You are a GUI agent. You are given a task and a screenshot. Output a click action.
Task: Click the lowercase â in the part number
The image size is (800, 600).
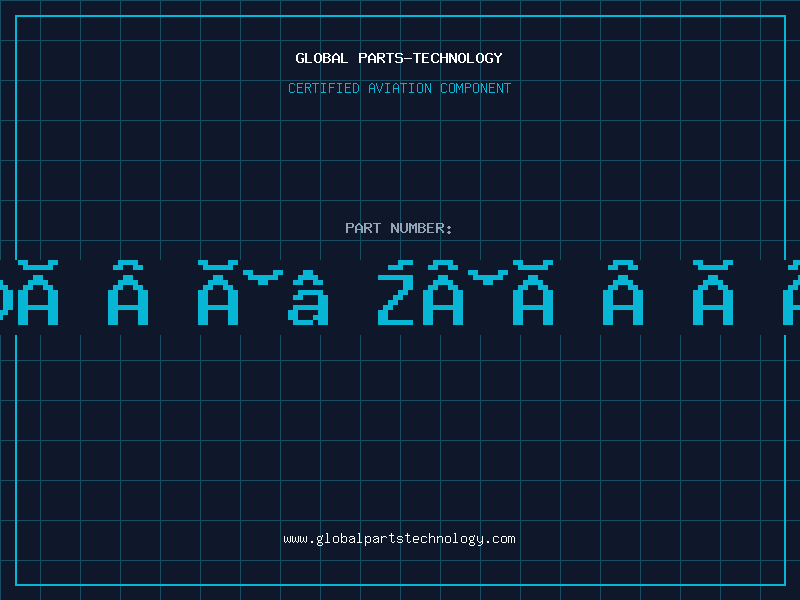tap(308, 298)
